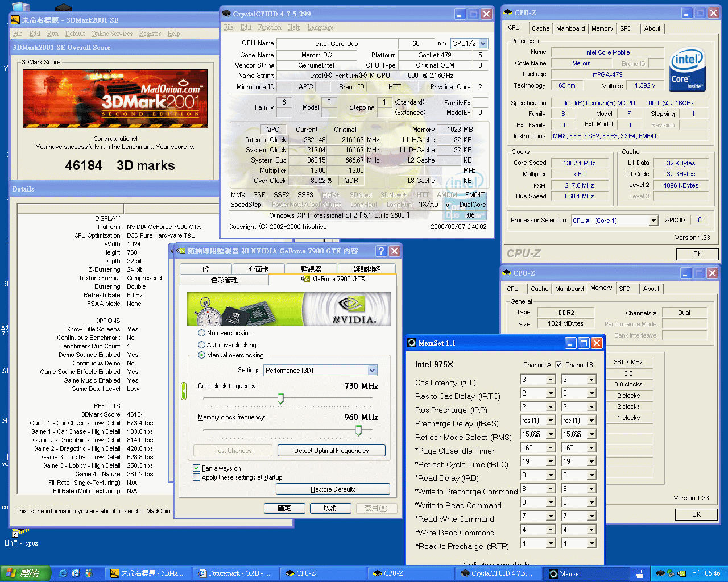Click the 取消 button in the NVIDIA dialog

click(330, 508)
